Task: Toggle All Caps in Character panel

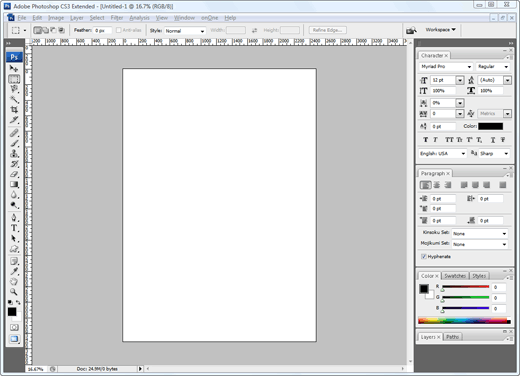Action: (449, 140)
